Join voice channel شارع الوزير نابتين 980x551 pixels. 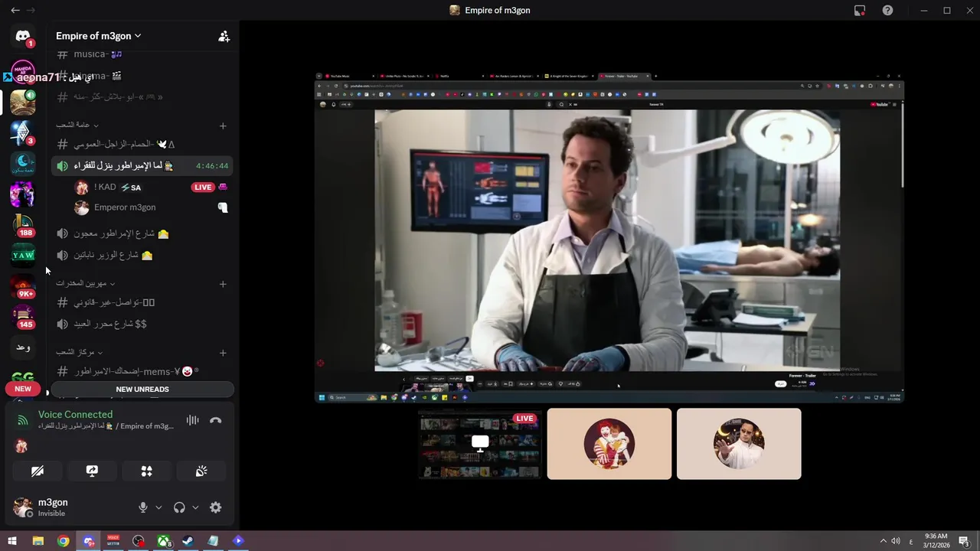[142, 255]
